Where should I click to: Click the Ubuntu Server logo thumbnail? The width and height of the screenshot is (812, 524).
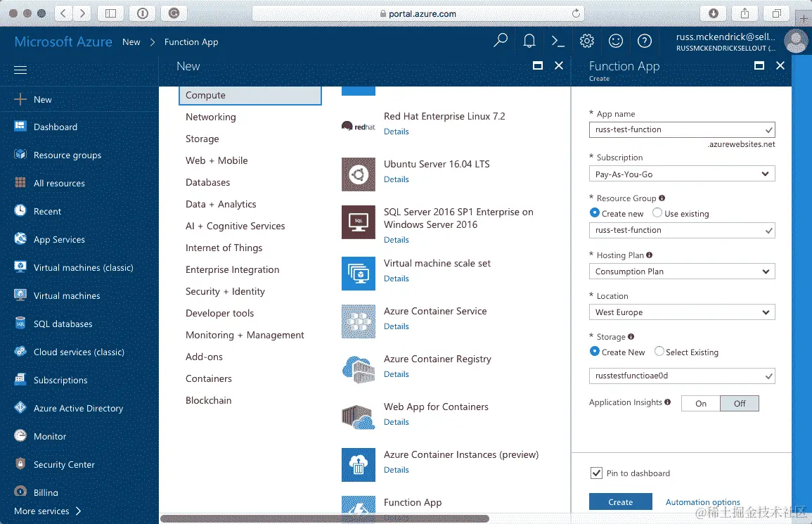click(359, 174)
